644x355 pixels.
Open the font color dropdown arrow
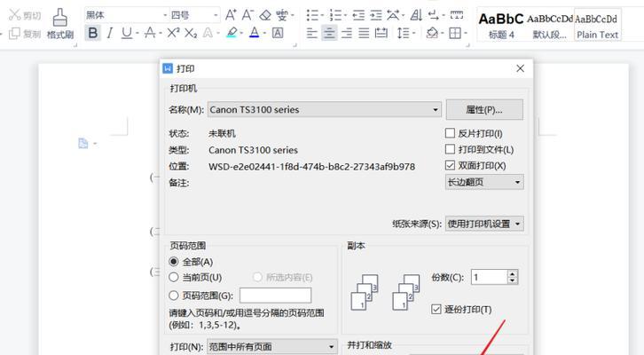[264, 33]
